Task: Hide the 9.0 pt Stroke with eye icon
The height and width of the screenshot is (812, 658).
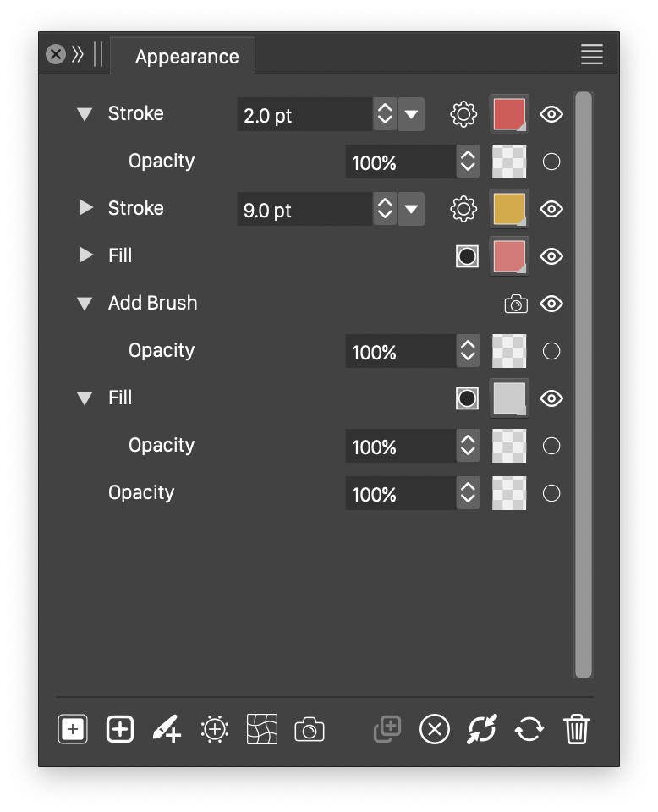Action: 551,209
